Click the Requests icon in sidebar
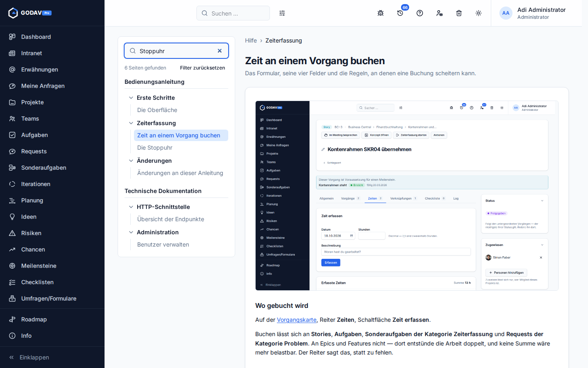The height and width of the screenshot is (368, 588). tap(12, 151)
